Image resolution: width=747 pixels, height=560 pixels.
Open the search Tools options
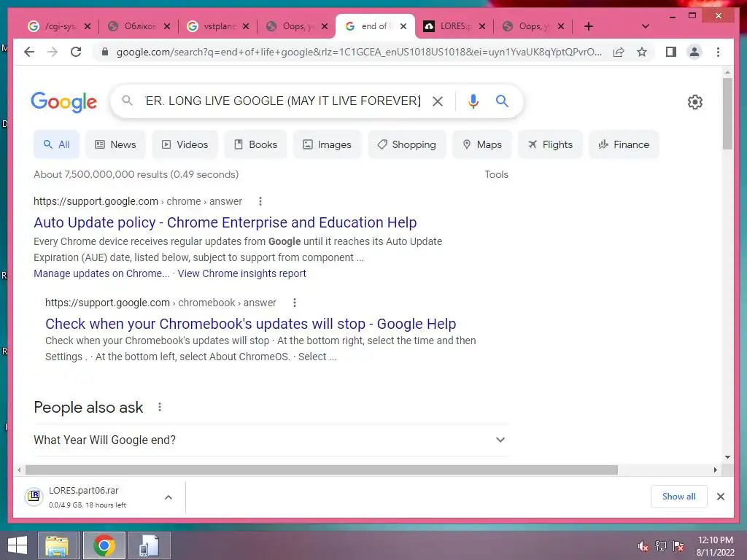coord(496,174)
